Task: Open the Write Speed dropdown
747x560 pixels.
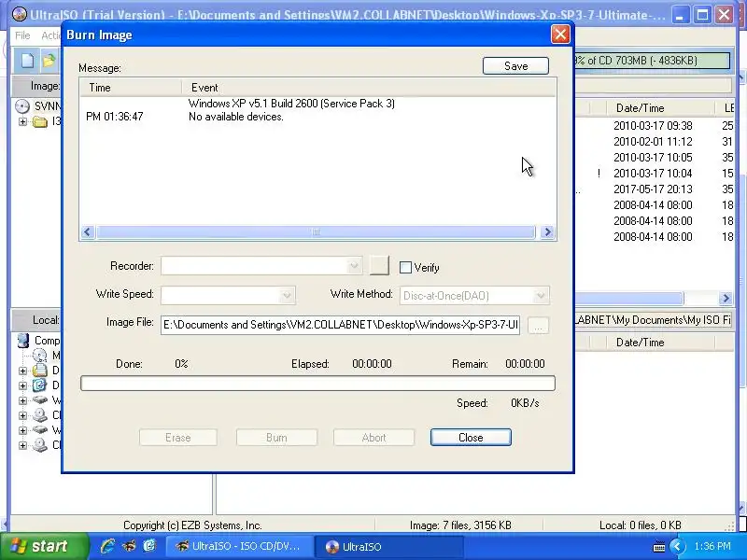Action: [x=287, y=295]
